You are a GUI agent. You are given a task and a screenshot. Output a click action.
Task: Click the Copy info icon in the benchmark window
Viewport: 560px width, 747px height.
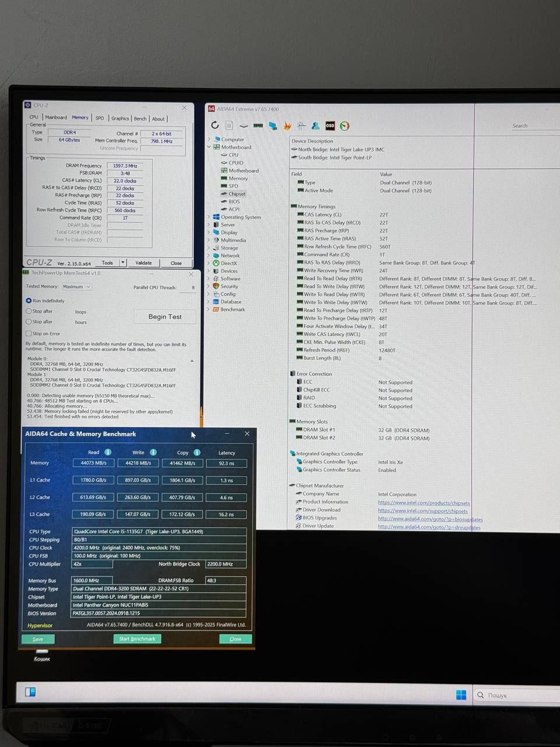coord(197,452)
